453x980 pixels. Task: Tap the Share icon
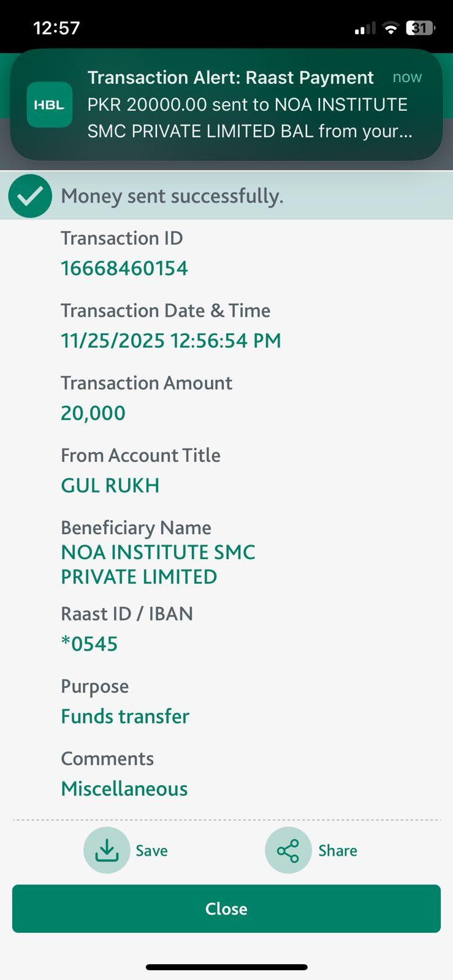click(288, 850)
